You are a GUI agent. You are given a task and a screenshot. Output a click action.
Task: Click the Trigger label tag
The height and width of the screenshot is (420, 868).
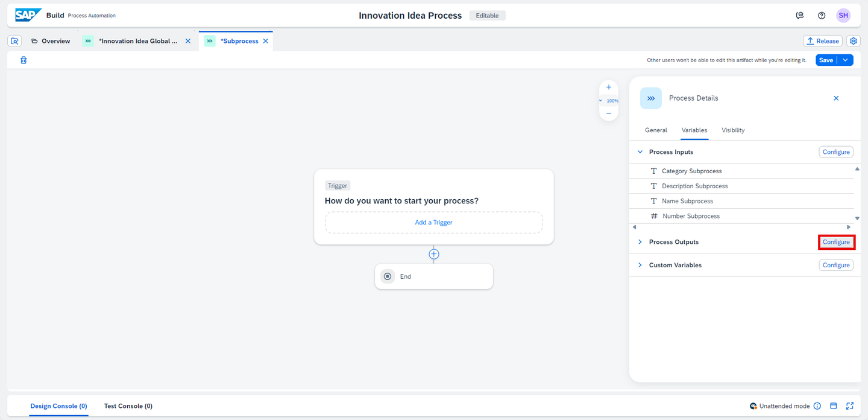tap(338, 186)
